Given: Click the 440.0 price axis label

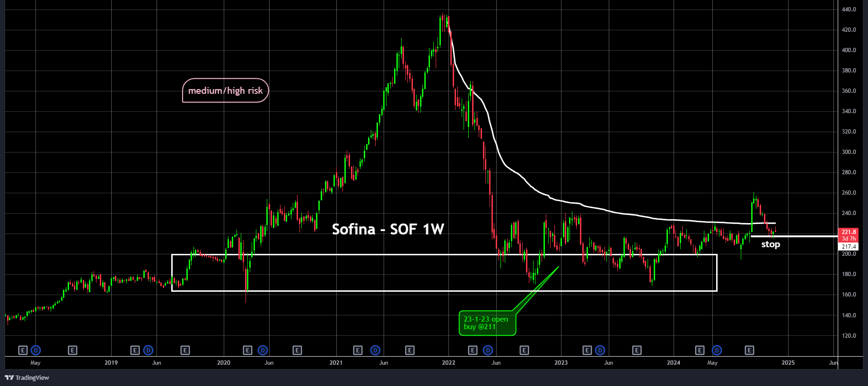Looking at the screenshot, I should 849,9.
